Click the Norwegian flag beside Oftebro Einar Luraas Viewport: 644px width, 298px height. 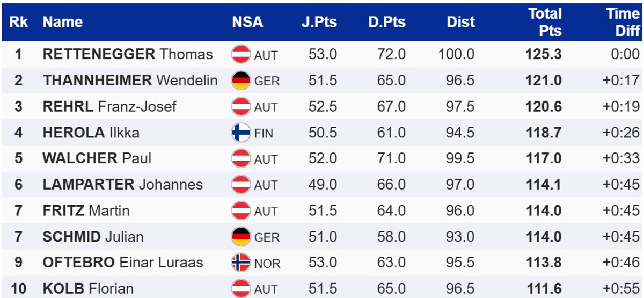pos(241,263)
